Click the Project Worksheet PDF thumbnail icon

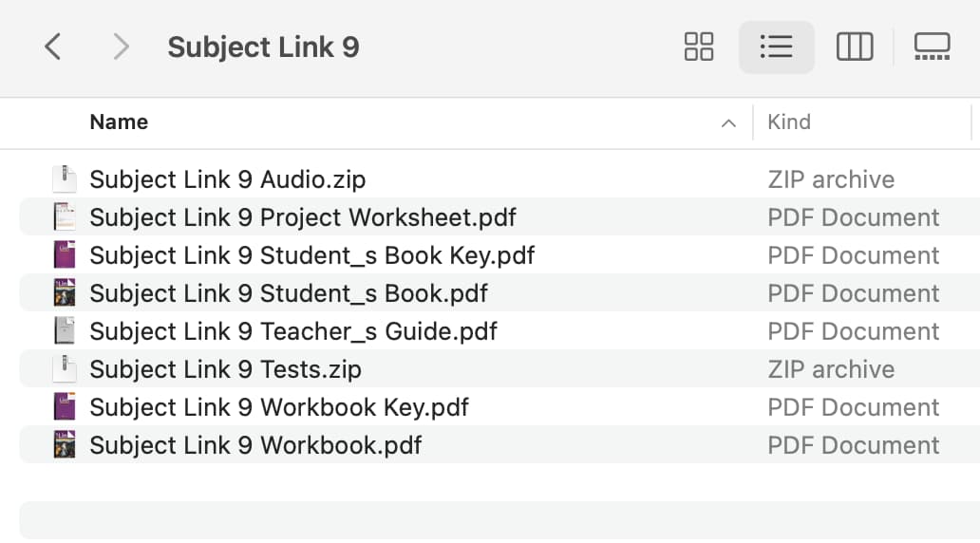coord(64,216)
